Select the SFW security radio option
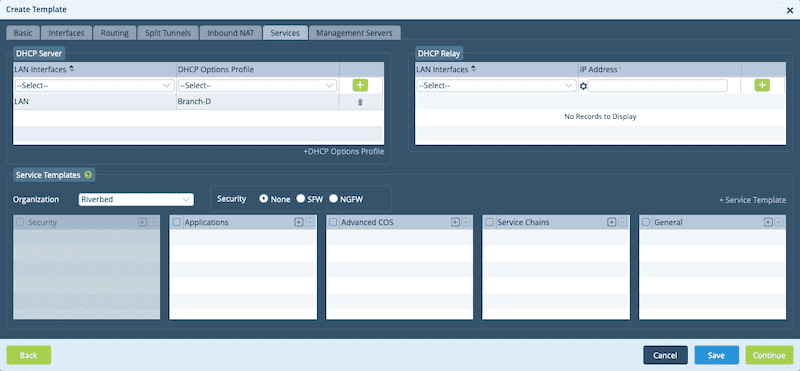Image resolution: width=800 pixels, height=371 pixels. (301, 199)
